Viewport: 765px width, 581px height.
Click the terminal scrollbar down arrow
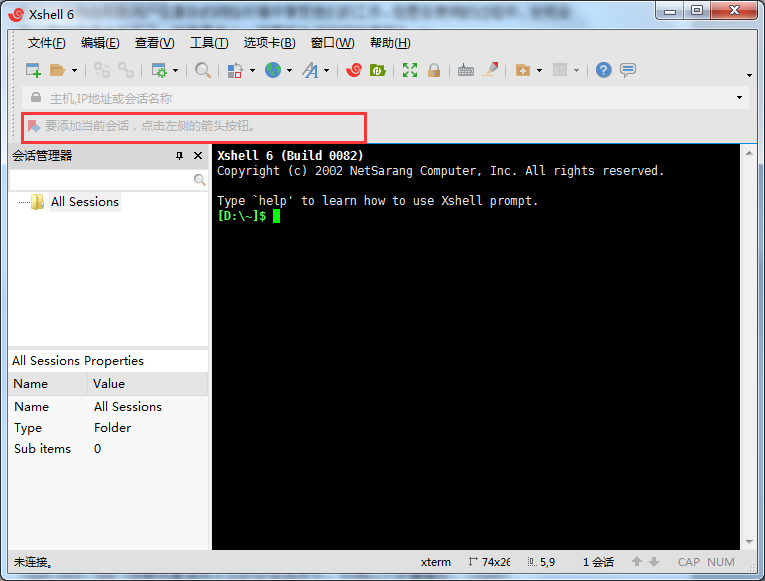point(749,541)
